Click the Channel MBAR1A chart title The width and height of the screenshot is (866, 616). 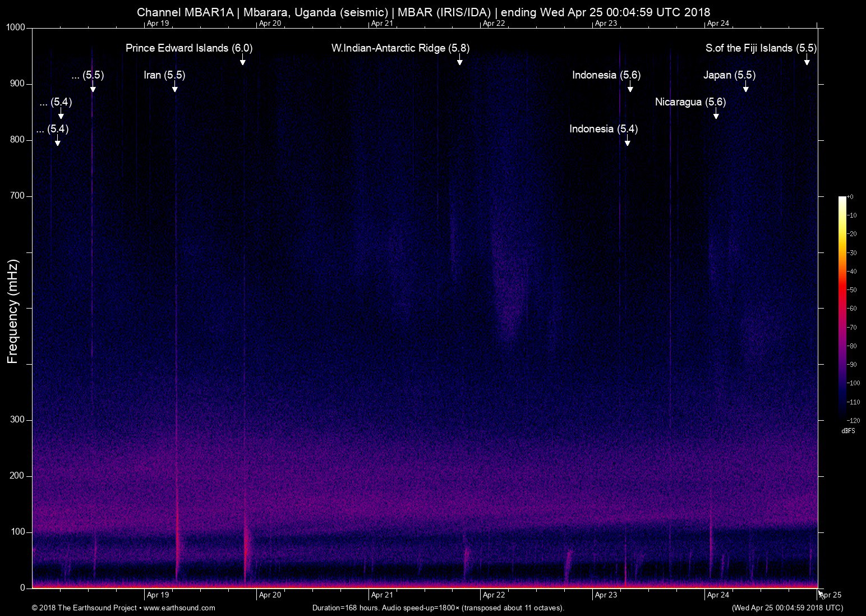click(x=423, y=12)
